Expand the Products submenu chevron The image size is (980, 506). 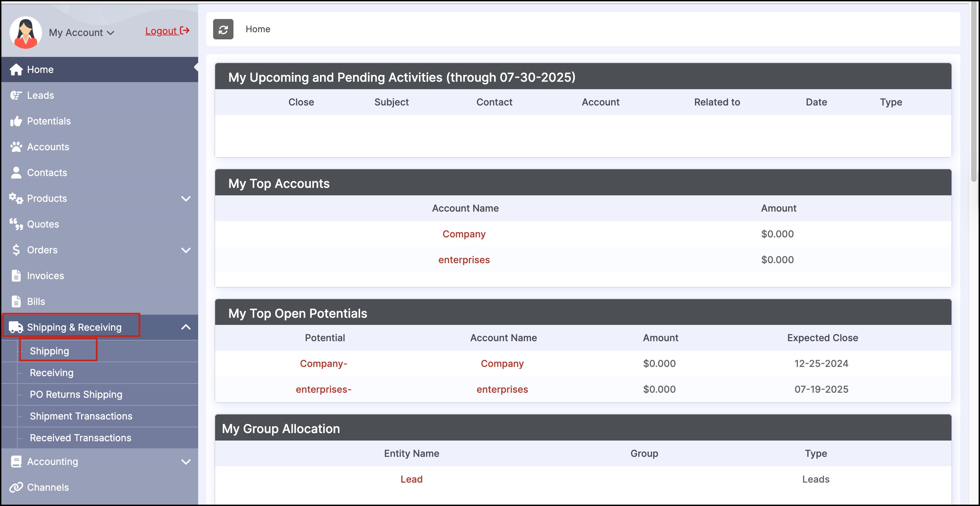[x=186, y=198]
